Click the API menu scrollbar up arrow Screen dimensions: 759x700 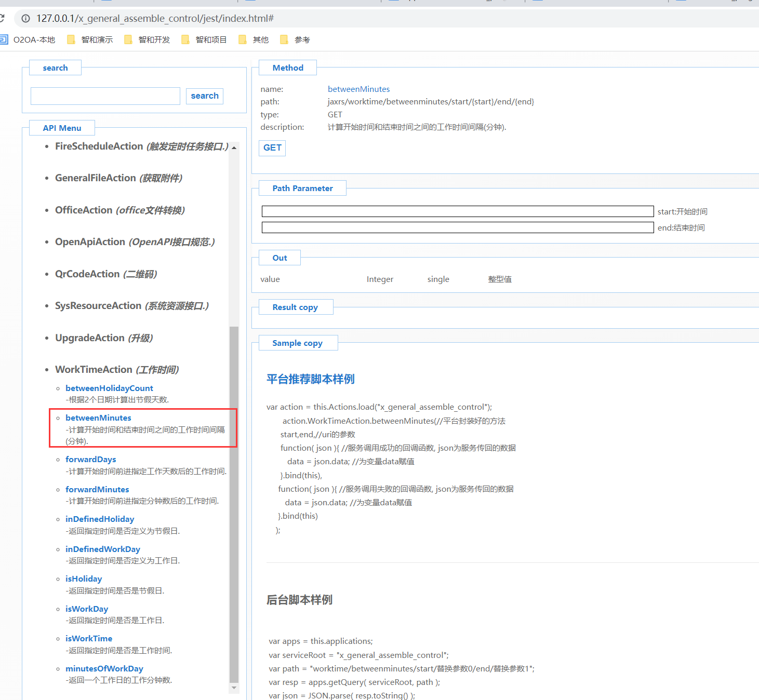point(234,148)
